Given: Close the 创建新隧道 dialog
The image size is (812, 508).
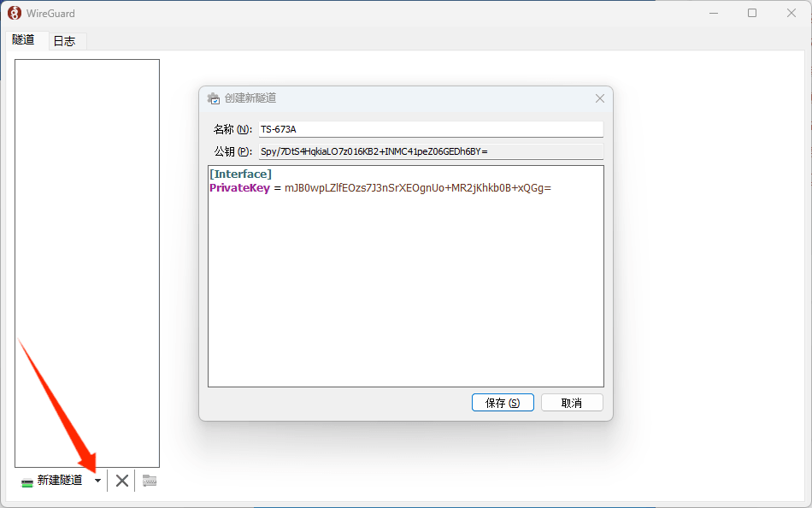Looking at the screenshot, I should point(600,98).
